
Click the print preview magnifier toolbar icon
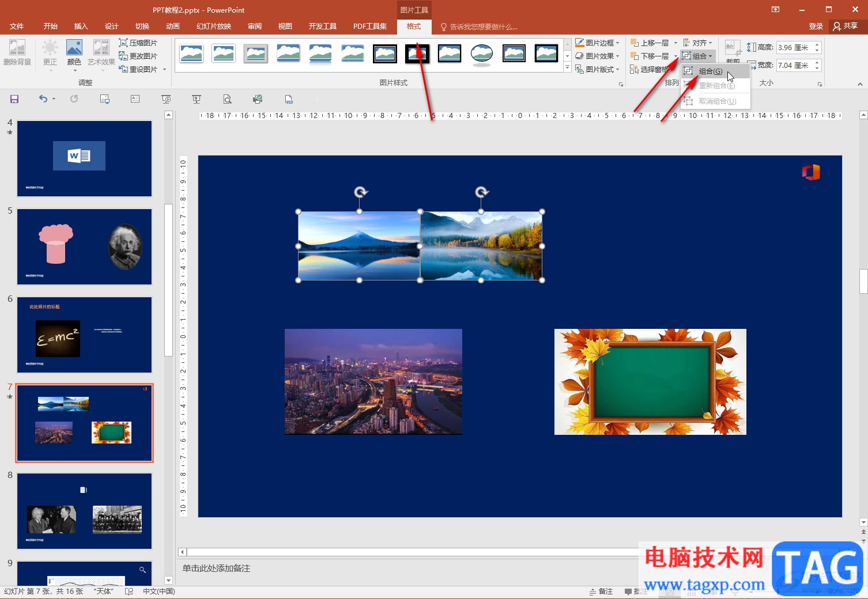click(228, 99)
